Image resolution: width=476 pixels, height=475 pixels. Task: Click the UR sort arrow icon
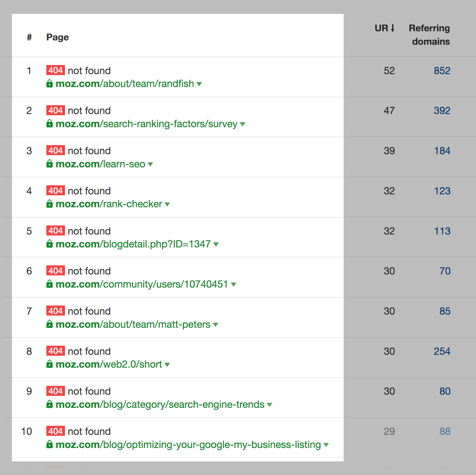[393, 28]
